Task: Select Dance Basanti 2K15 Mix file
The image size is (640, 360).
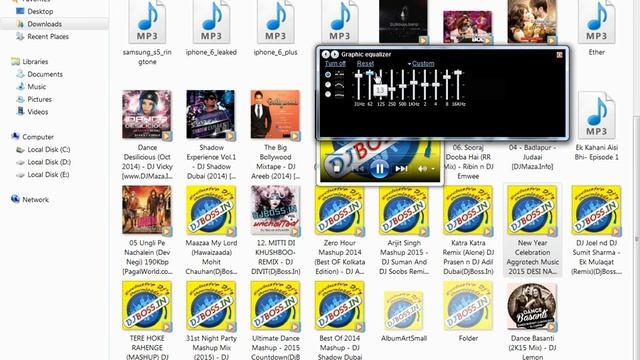Action: pos(532,320)
